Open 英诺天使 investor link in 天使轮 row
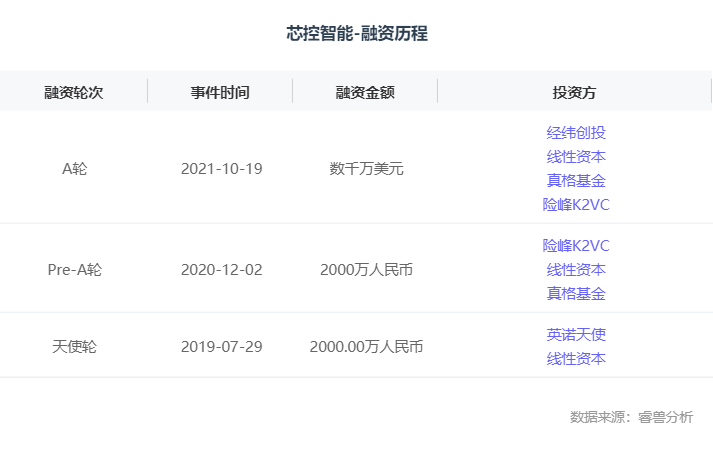Viewport: 713px width, 454px height. pyautogui.click(x=576, y=335)
